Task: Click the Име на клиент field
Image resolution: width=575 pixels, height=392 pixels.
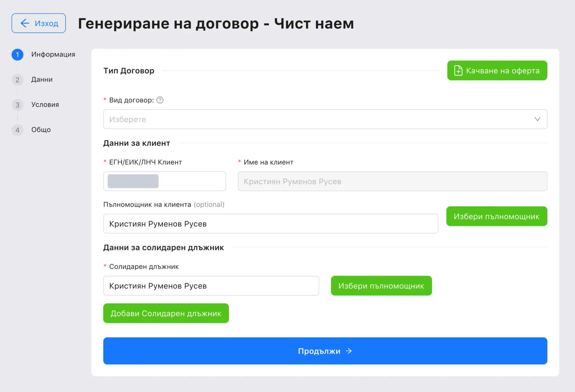Action: [392, 181]
